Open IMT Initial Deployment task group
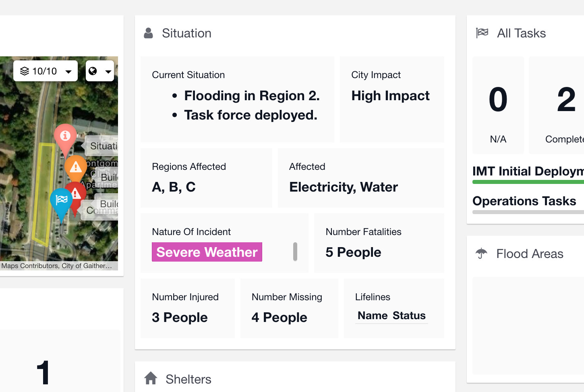 [528, 171]
